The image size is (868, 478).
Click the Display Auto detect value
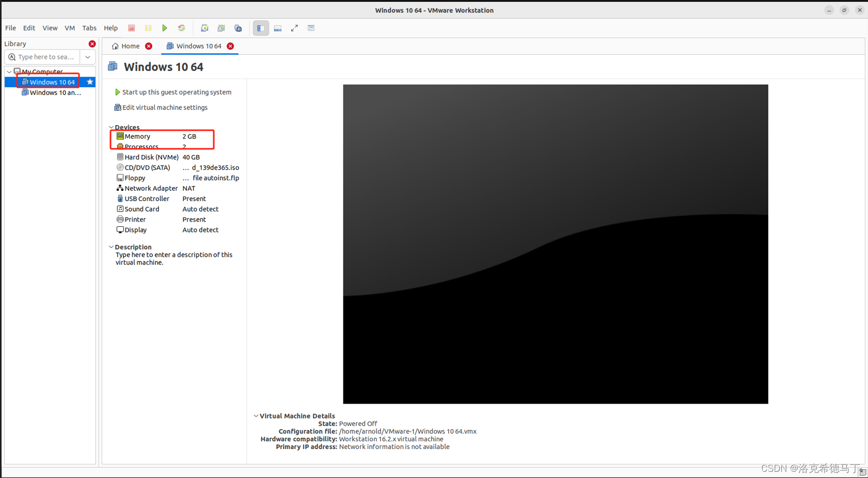pyautogui.click(x=200, y=229)
